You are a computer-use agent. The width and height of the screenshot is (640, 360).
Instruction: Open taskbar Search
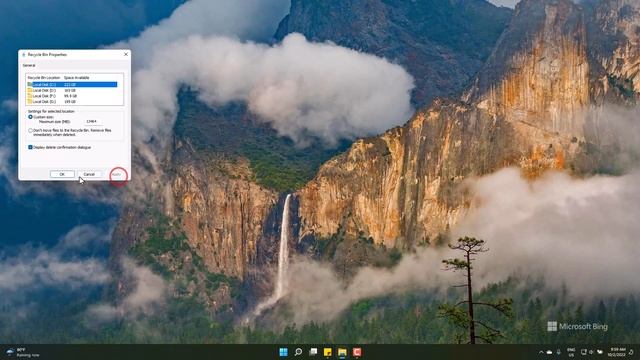(x=298, y=352)
